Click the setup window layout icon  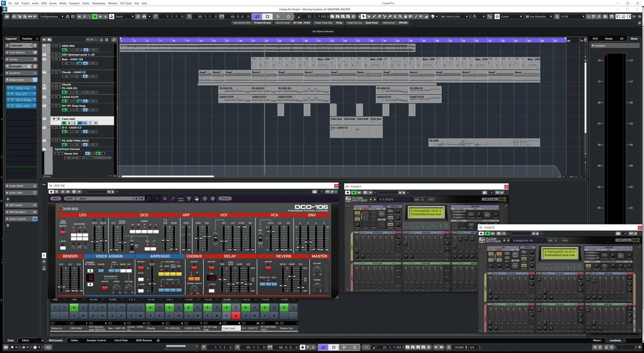(x=634, y=16)
